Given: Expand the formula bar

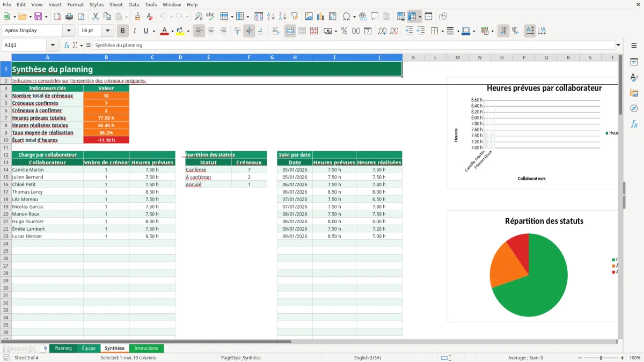Looking at the screenshot, I should click(619, 46).
